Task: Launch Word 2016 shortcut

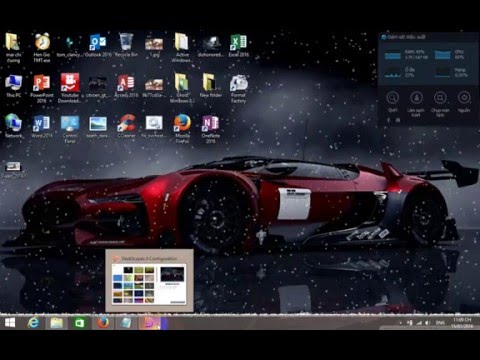Action: [x=41, y=127]
